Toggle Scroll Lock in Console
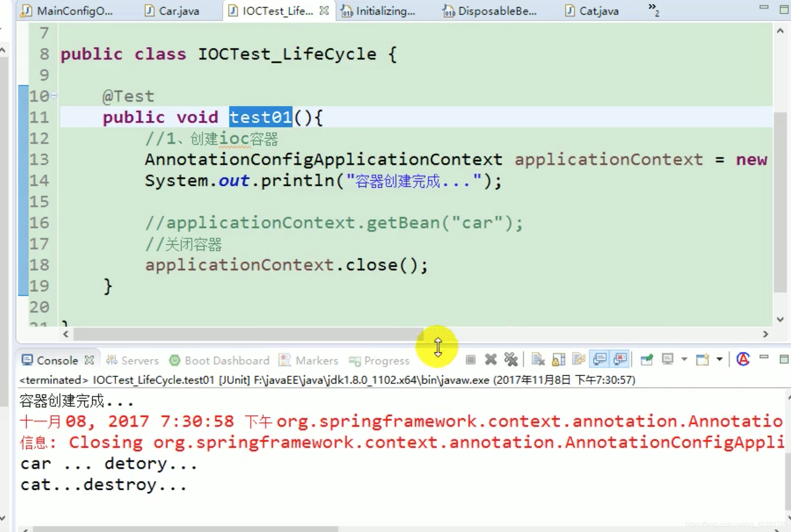This screenshot has height=532, width=791. (x=559, y=360)
